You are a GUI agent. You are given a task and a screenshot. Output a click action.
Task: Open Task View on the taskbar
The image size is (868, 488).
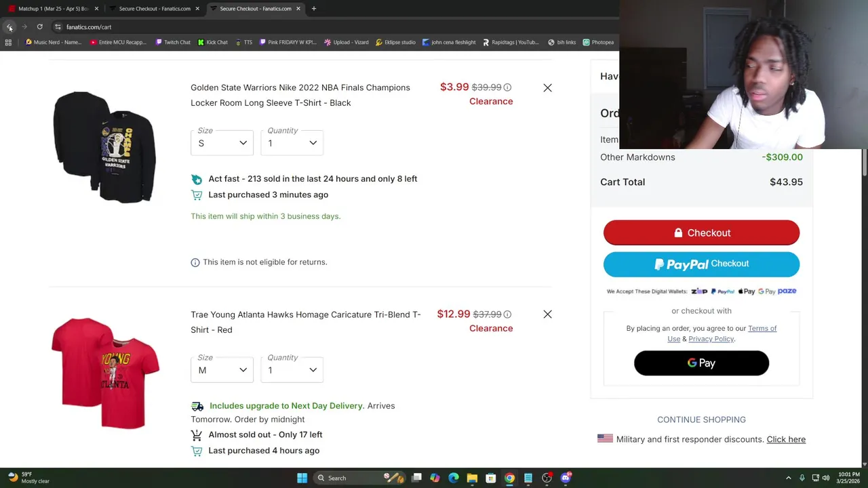coord(416,478)
